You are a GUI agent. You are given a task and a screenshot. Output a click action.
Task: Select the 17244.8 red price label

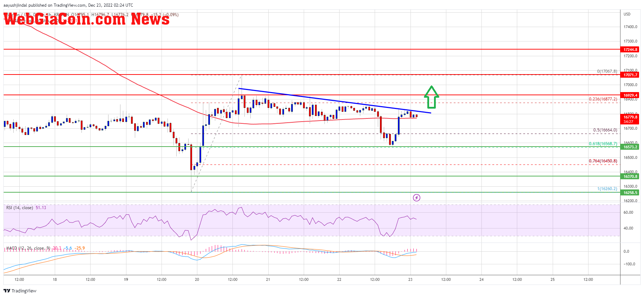630,50
